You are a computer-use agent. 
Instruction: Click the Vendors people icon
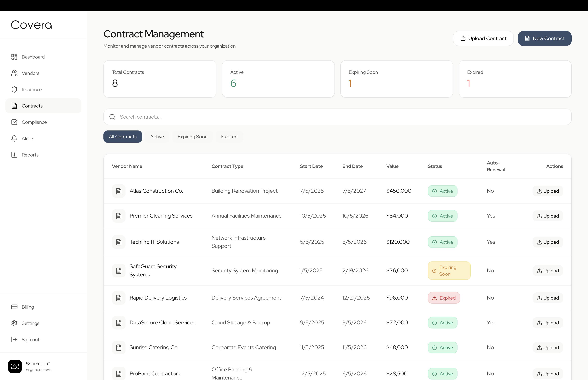pos(14,73)
